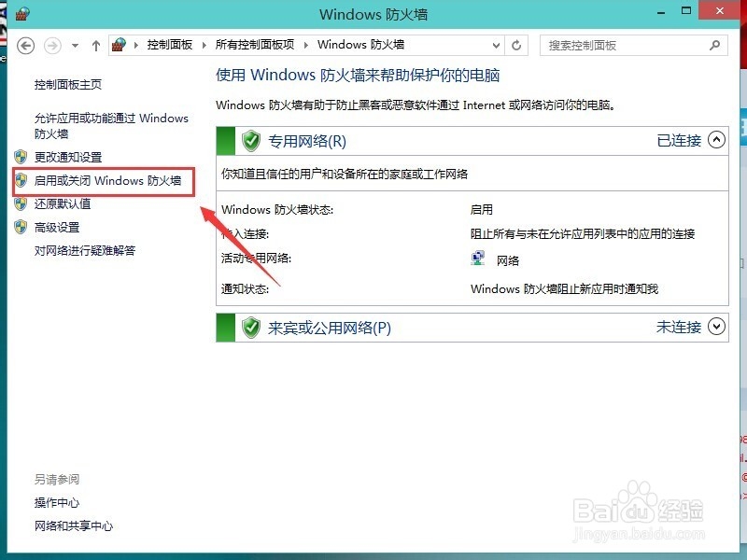Expand the 来宾或公用网络 section with its chevron
The width and height of the screenshot is (747, 560).
(717, 327)
